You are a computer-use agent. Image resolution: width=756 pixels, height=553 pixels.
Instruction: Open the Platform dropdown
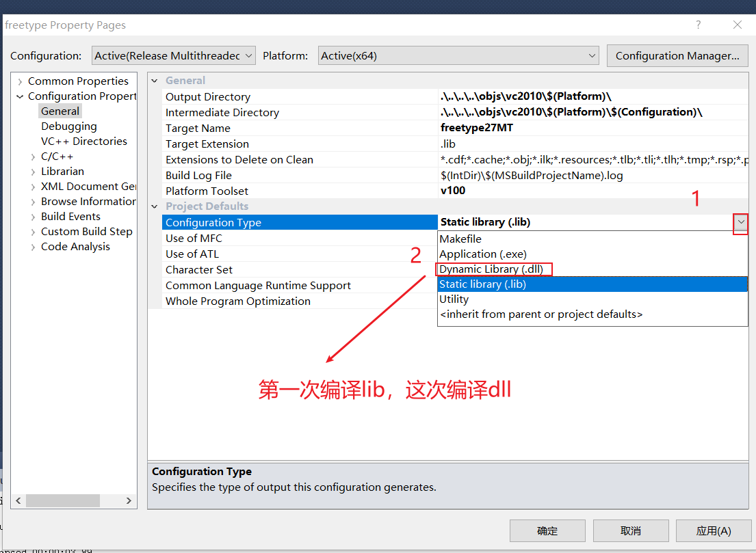[x=458, y=56]
